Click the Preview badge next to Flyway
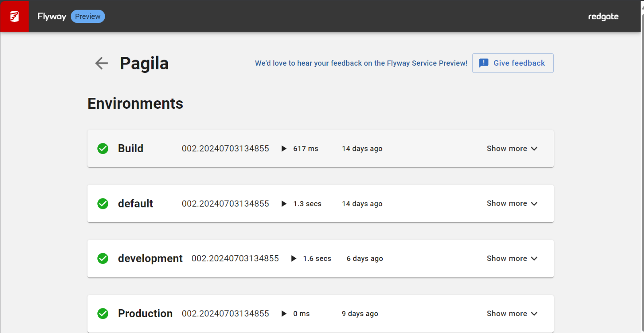The height and width of the screenshot is (333, 644). click(88, 17)
